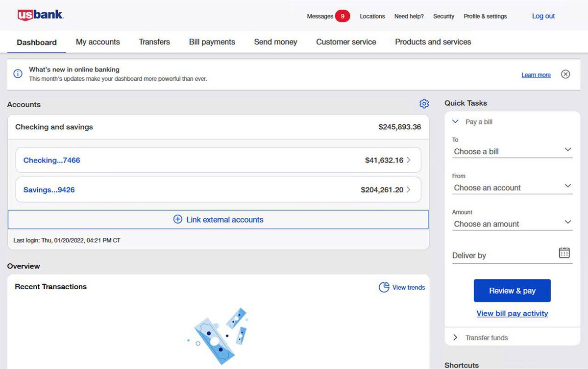Click the Savings...9426 row arrow
Viewport: 588px width, 369px height.
point(409,189)
